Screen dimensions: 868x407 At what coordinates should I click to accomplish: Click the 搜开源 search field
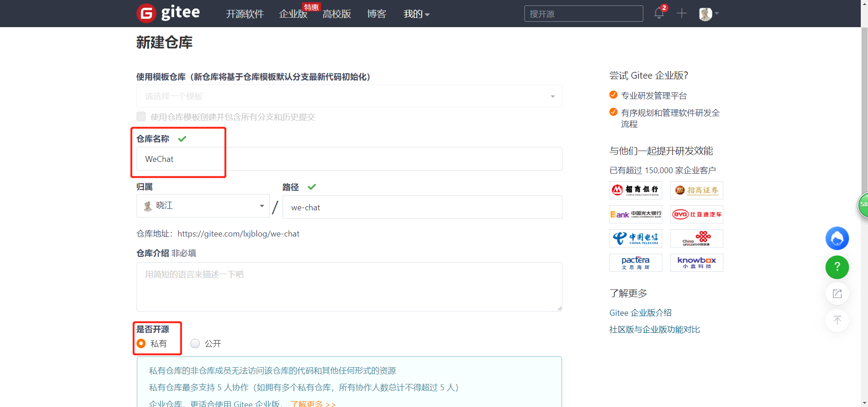584,14
